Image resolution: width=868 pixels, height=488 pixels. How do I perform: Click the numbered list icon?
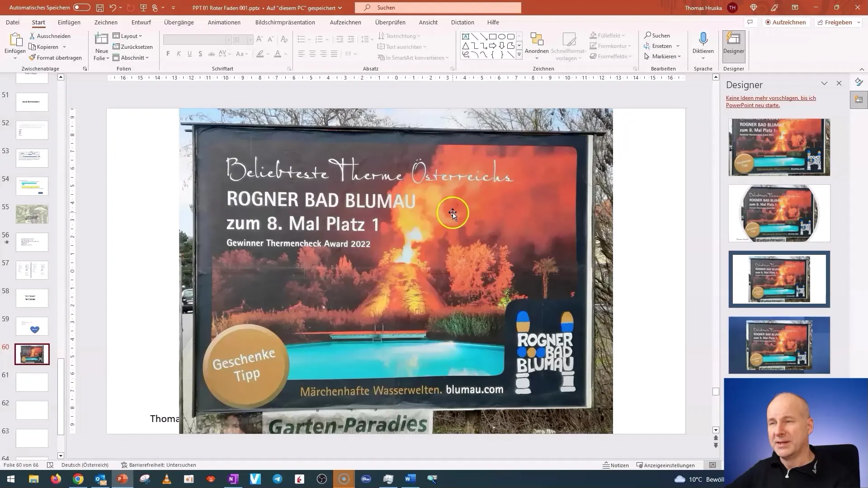[319, 39]
